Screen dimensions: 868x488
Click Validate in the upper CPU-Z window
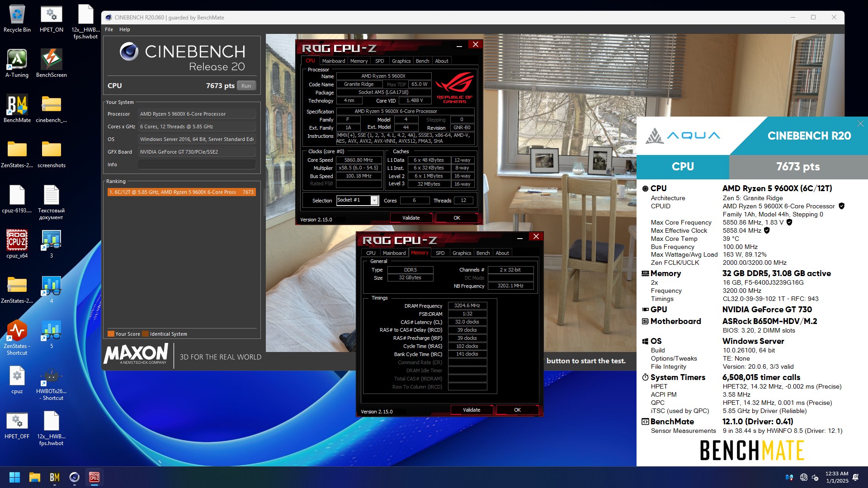pyautogui.click(x=411, y=218)
